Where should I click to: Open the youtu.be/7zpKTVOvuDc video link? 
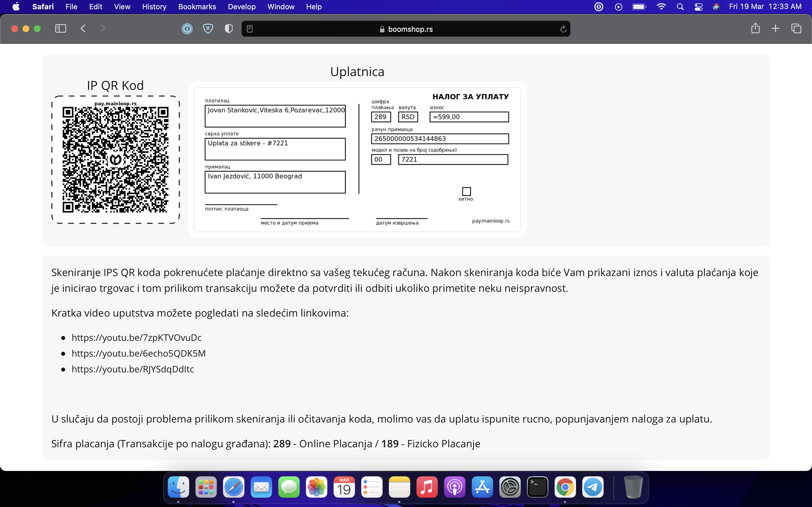(x=136, y=337)
